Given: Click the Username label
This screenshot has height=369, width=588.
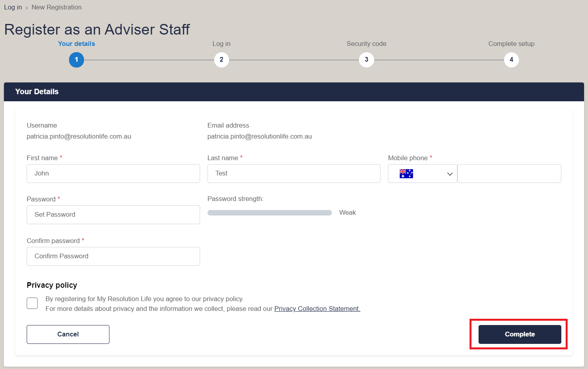Looking at the screenshot, I should point(42,125).
